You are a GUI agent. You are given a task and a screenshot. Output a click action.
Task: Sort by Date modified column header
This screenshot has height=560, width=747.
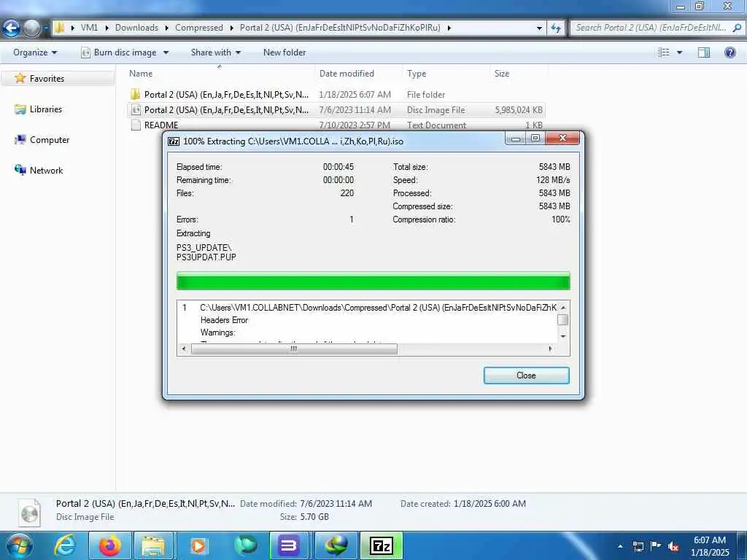pyautogui.click(x=347, y=74)
